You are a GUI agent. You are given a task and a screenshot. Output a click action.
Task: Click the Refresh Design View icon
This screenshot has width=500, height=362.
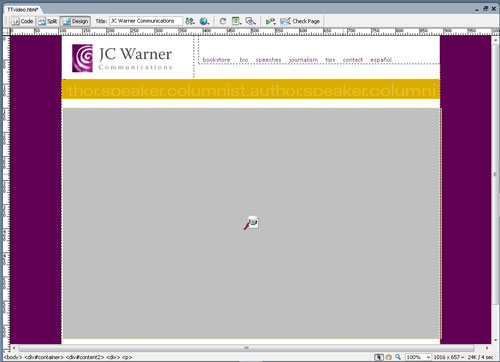[223, 21]
